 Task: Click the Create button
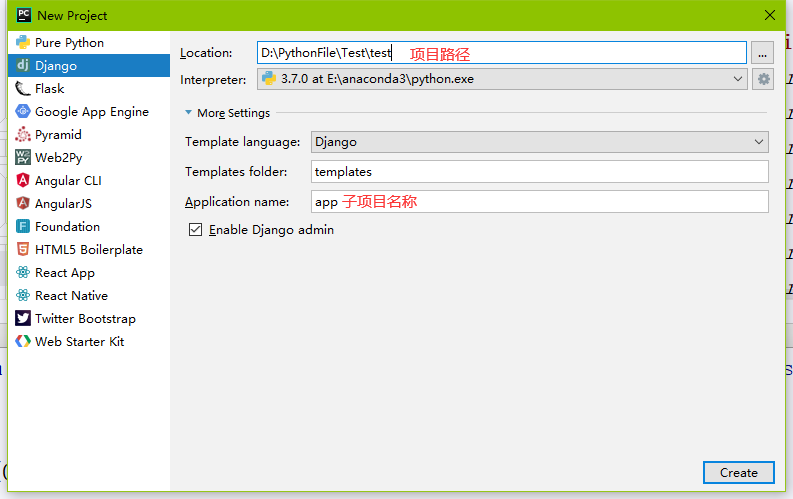click(738, 473)
